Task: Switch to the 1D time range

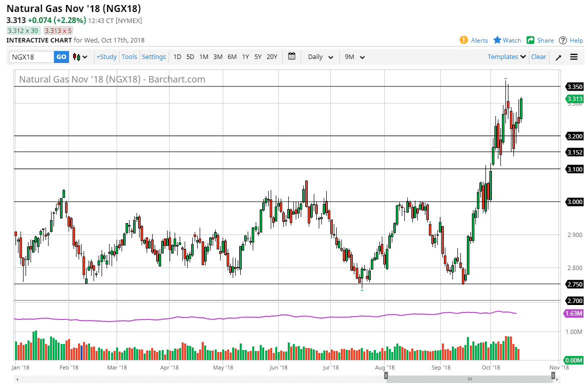Action: point(177,57)
